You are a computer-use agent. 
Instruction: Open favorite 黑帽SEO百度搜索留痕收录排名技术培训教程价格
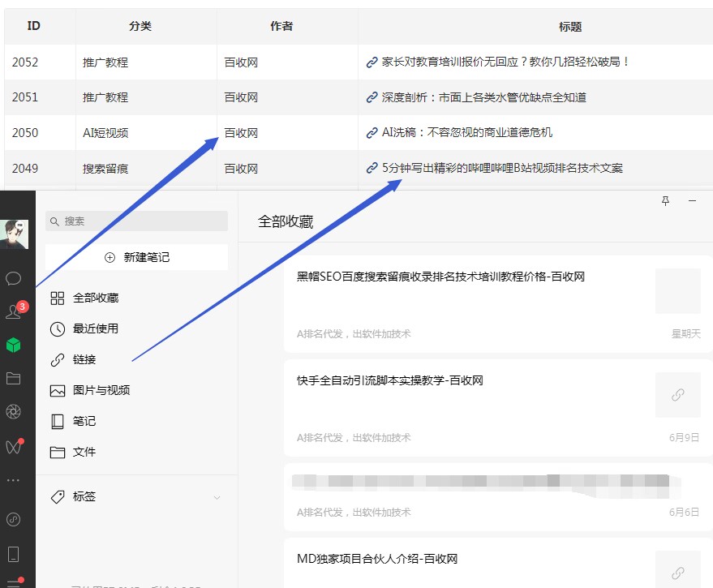(498, 304)
